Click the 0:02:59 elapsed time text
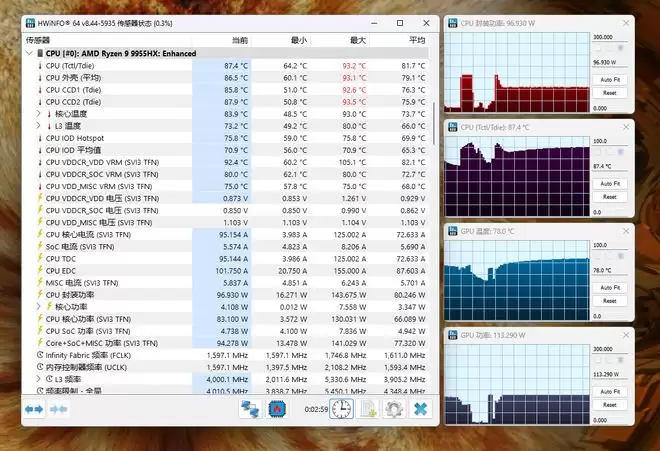Viewport: 660px width, 451px height. [316, 409]
